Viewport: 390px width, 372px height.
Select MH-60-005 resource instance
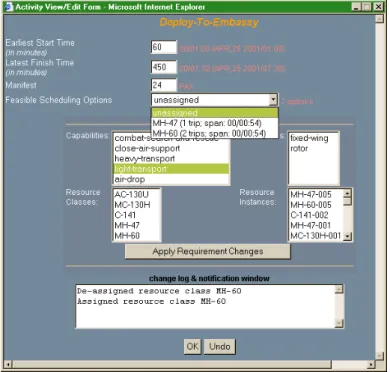coord(316,205)
